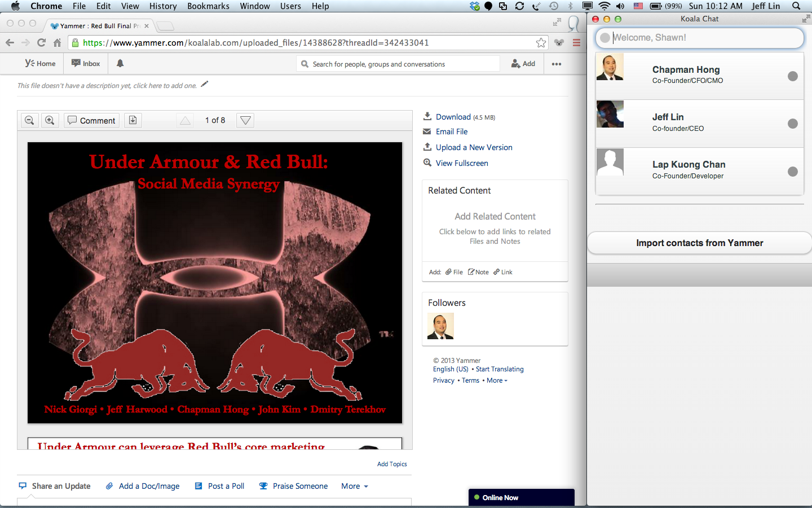The height and width of the screenshot is (508, 812).
Task: Open the Apple menu
Action: coord(15,6)
